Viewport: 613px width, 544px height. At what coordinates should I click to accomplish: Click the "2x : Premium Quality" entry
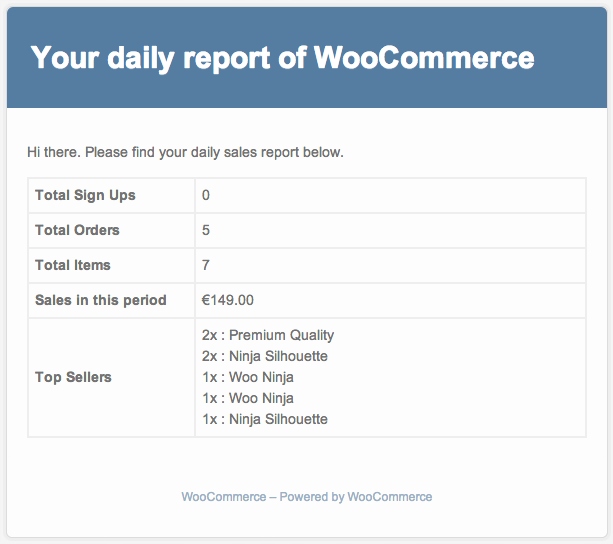point(268,335)
